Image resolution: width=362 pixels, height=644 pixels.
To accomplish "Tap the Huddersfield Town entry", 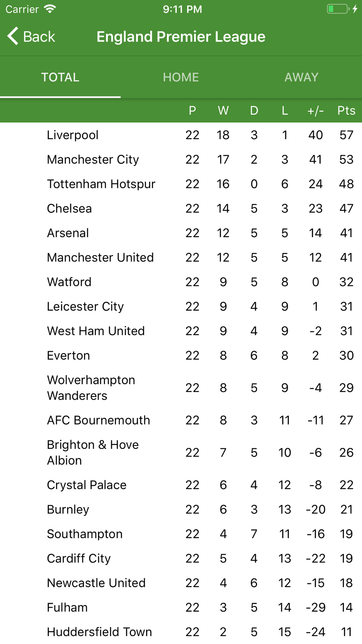I will click(x=181, y=632).
